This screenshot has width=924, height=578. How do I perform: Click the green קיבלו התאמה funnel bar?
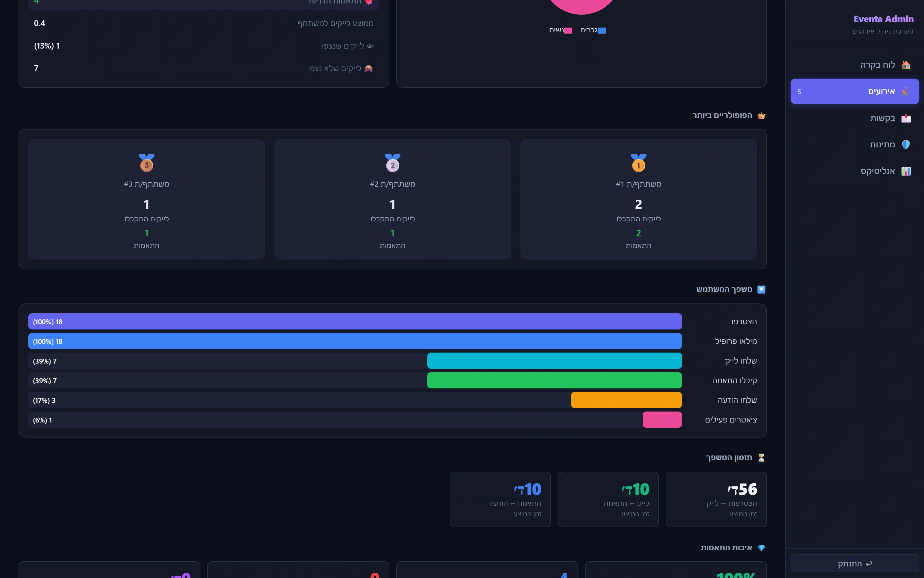(554, 380)
